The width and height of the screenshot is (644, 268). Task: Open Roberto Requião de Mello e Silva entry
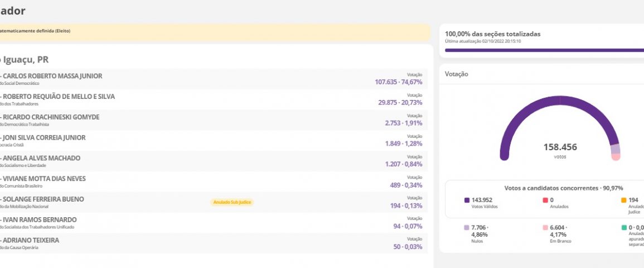pyautogui.click(x=59, y=97)
